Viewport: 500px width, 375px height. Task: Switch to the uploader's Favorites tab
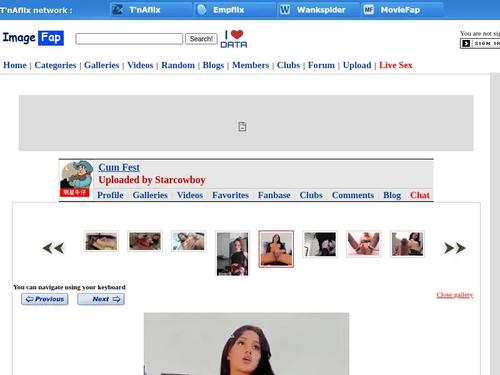pyautogui.click(x=230, y=195)
